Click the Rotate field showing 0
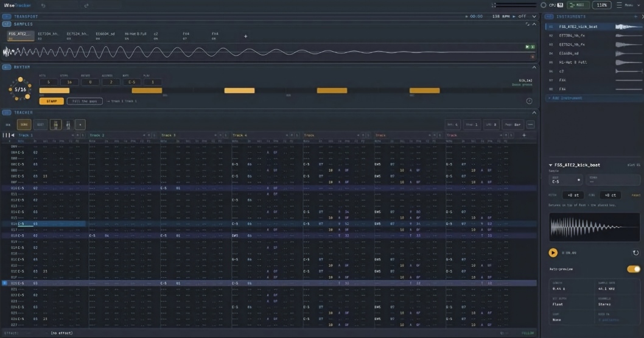Viewport: 644px width, 338px height. click(x=90, y=82)
